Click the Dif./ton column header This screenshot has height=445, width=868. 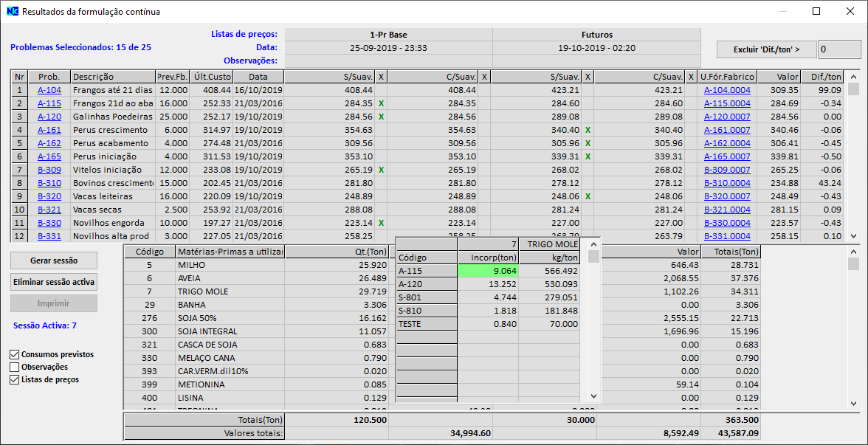[x=826, y=77]
